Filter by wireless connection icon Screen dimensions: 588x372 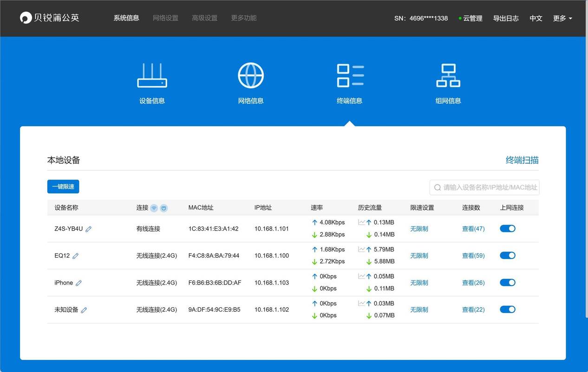(154, 208)
